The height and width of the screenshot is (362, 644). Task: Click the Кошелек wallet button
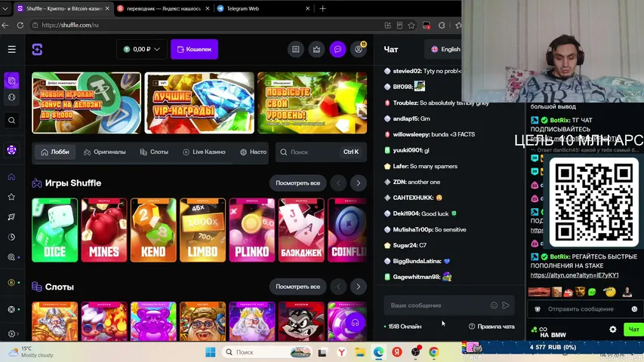194,49
